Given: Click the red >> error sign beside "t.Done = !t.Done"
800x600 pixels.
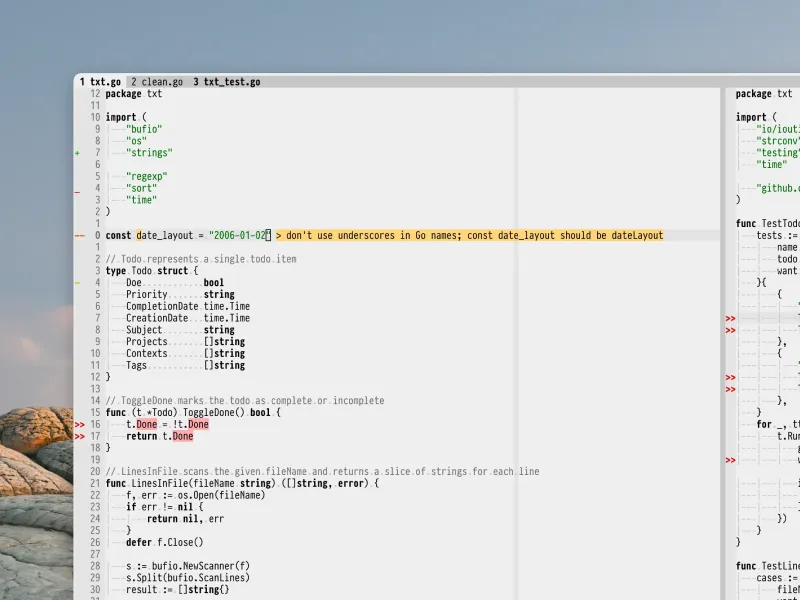Looking at the screenshot, I should [x=80, y=425].
